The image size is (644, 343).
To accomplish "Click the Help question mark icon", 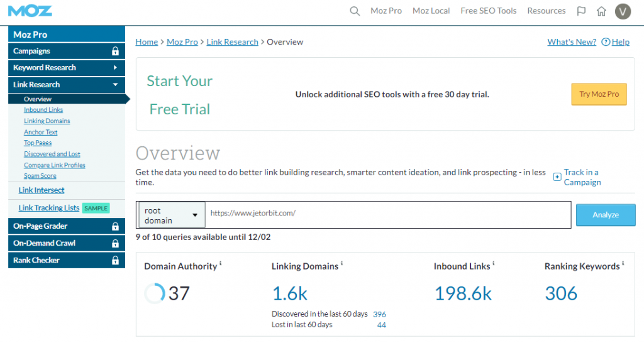I will pyautogui.click(x=606, y=42).
